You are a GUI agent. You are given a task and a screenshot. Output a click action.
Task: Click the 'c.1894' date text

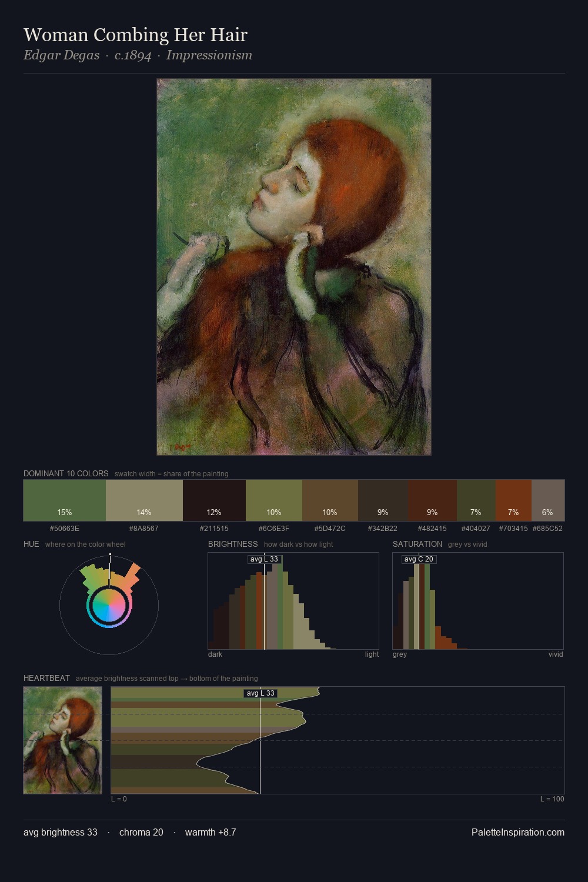point(133,55)
